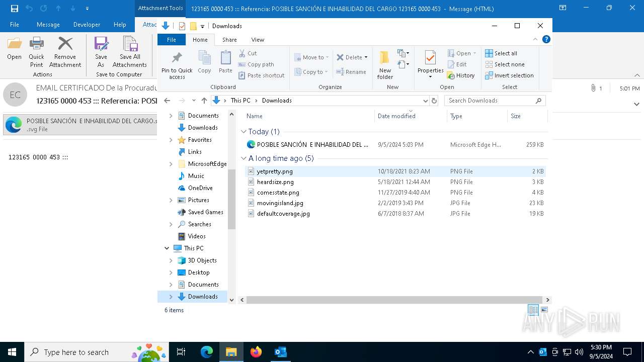Screen dimensions: 644x362
Task: Click Copy path command
Action: click(x=256, y=64)
